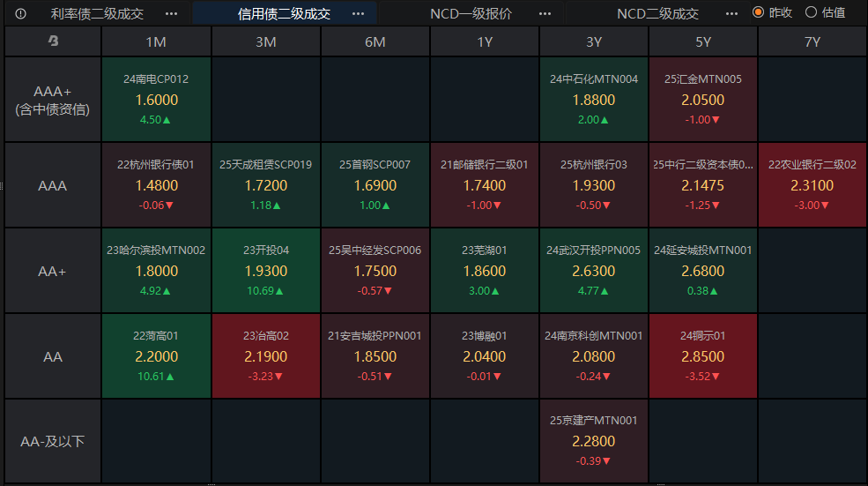This screenshot has width=868, height=486.
Task: Switch to the 利率债二级成交 tab
Action: tap(98, 14)
